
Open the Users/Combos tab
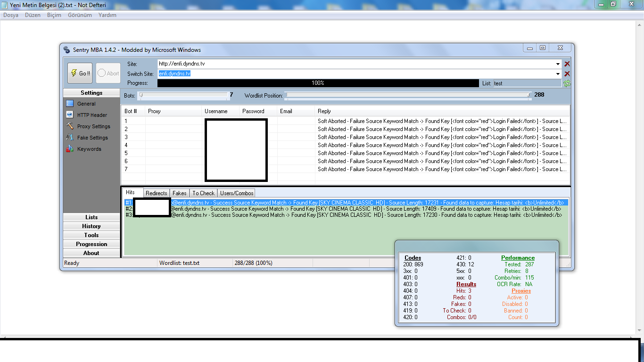click(x=237, y=193)
